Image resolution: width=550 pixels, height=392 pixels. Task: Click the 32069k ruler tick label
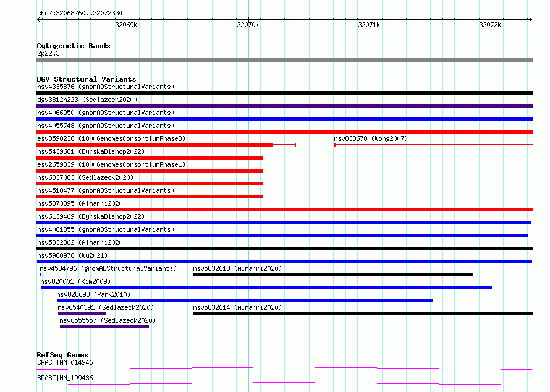(126, 25)
